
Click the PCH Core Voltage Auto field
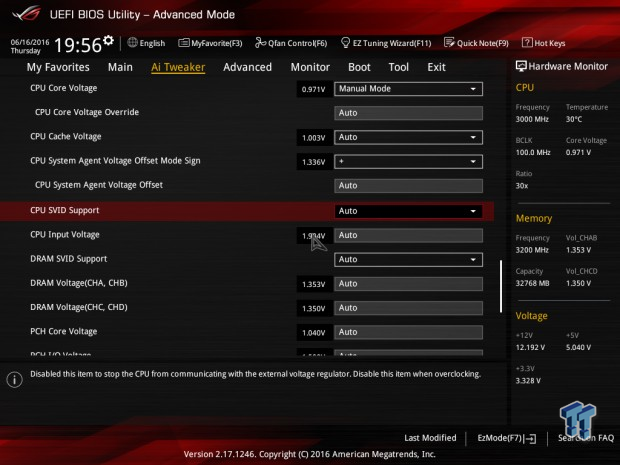click(x=408, y=332)
